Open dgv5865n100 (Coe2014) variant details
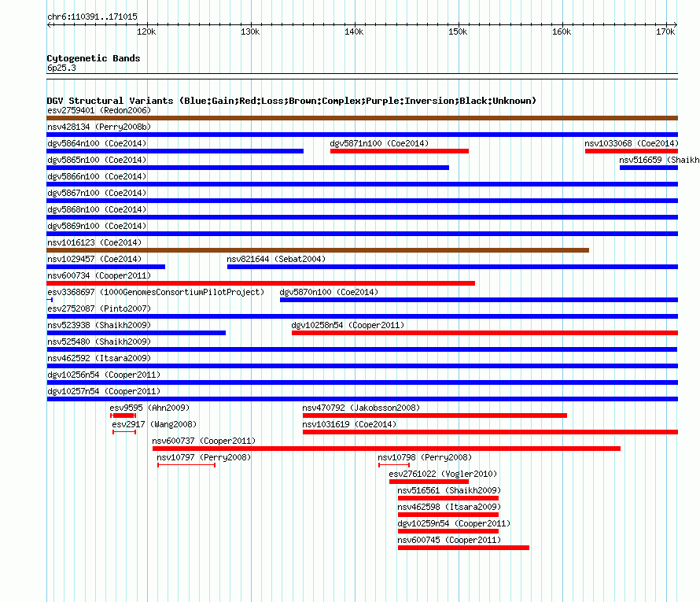700x602 pixels. tap(248, 168)
